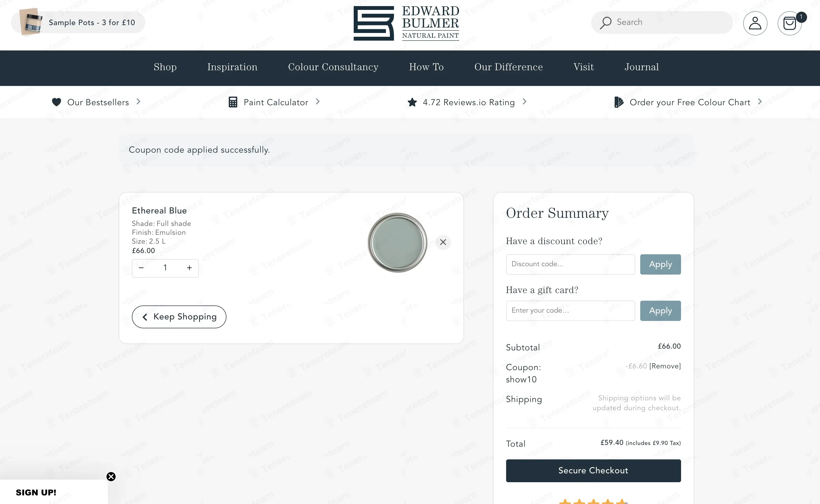The image size is (820, 504).
Task: Click the Finish: Emulsion text
Action: click(x=159, y=232)
